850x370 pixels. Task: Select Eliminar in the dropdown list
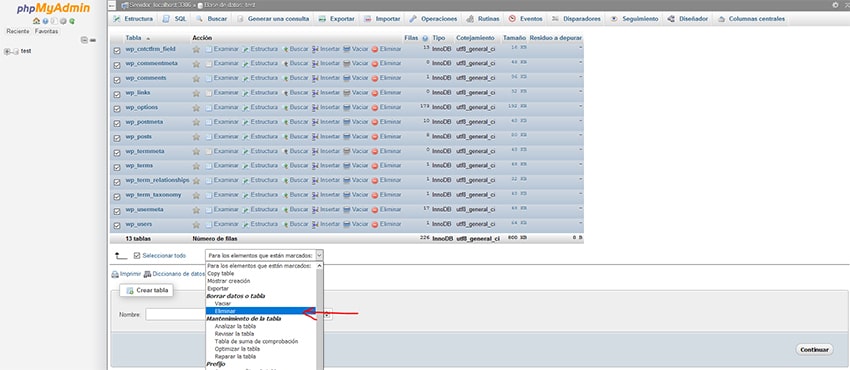260,311
